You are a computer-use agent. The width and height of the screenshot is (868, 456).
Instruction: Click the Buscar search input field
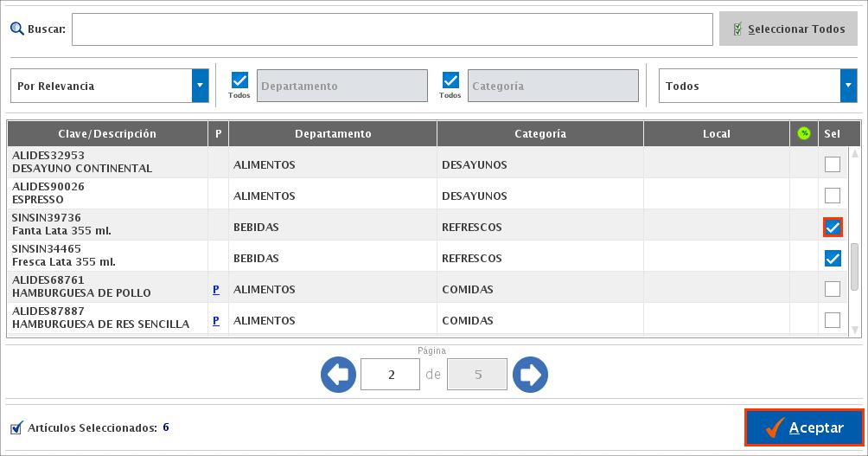[x=392, y=29]
